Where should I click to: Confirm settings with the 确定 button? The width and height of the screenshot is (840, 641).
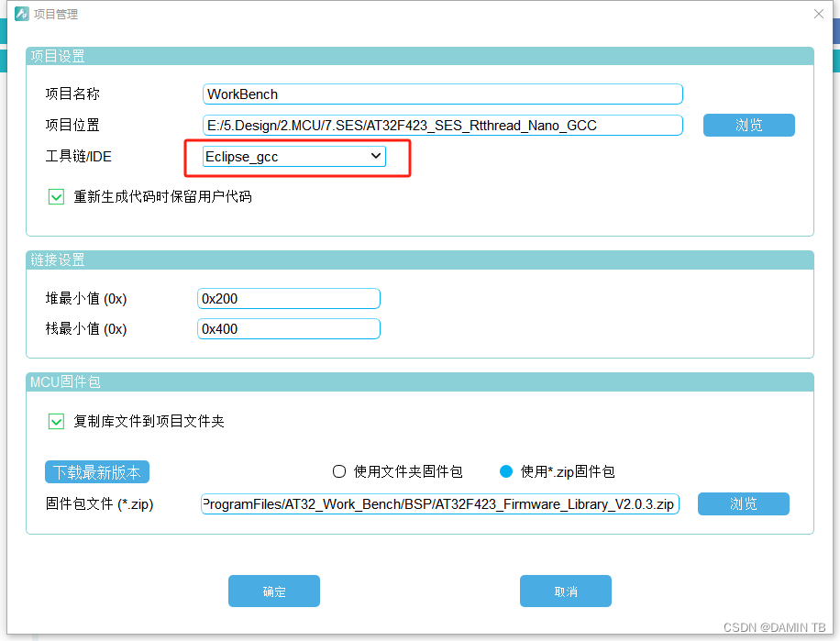tap(274, 591)
